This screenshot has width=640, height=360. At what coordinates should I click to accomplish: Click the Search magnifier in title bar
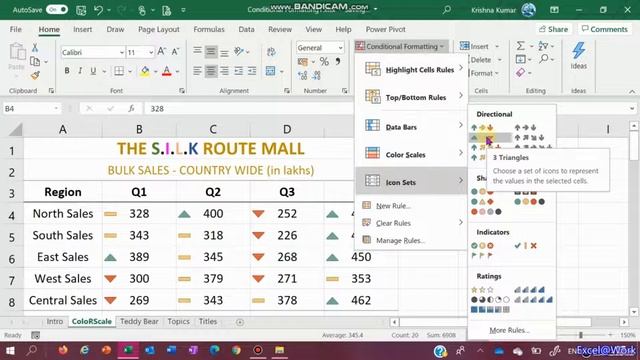point(447,9)
